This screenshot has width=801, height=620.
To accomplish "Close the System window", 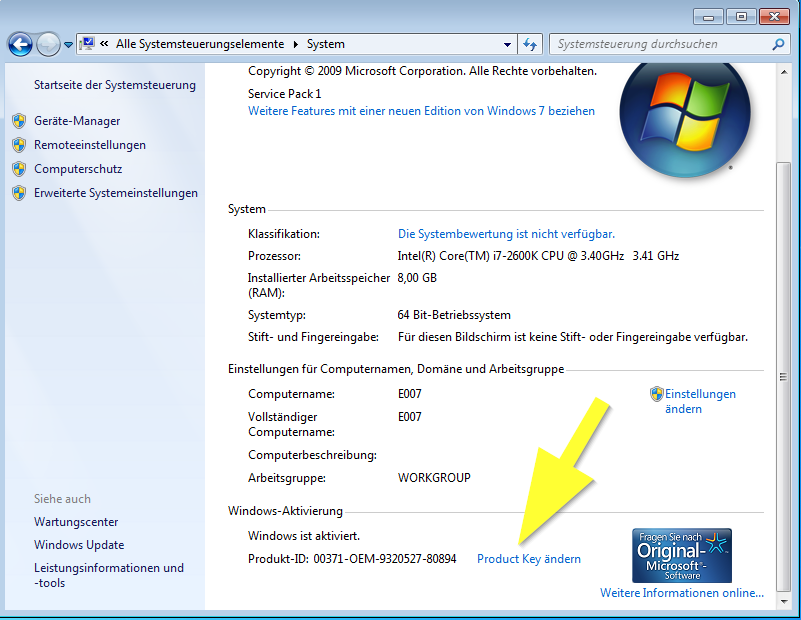I will (774, 17).
